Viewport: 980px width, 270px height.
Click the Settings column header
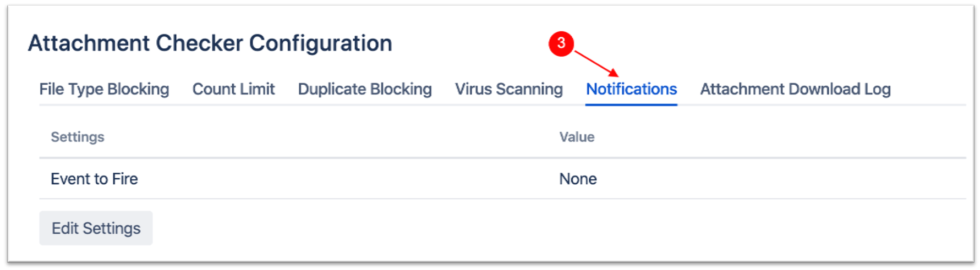[78, 137]
